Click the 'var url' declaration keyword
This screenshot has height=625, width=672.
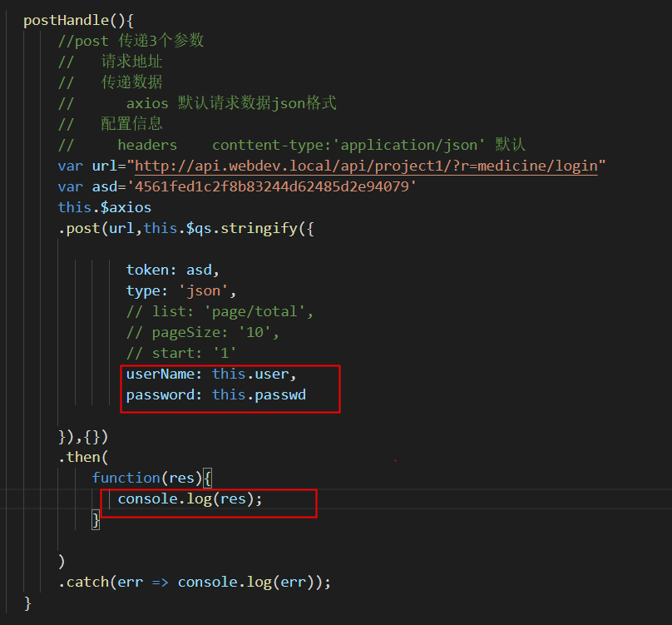pos(71,166)
